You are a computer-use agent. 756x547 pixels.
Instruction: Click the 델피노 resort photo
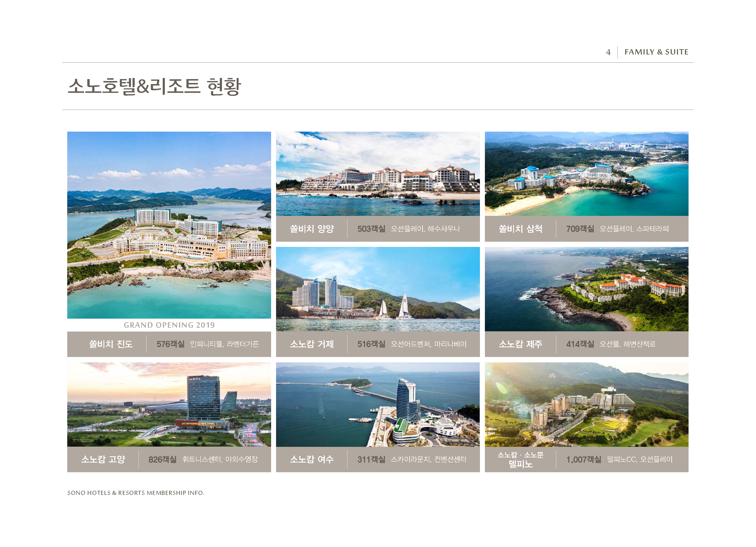[x=586, y=404]
